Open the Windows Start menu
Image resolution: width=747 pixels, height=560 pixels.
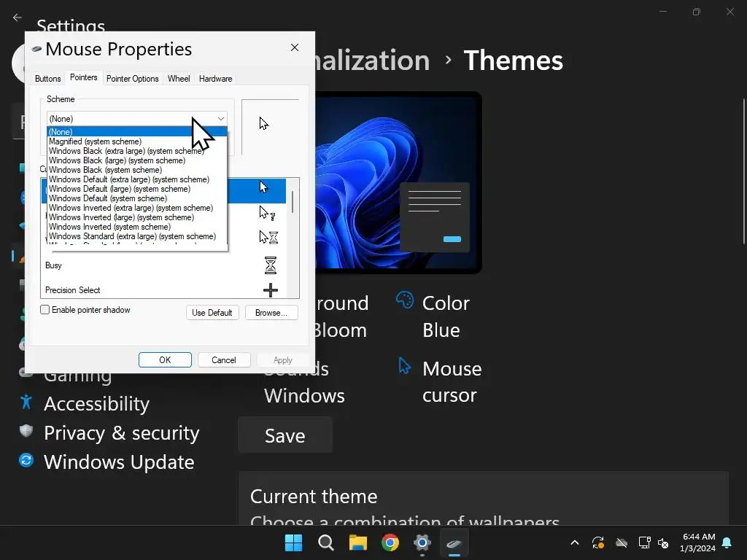pyautogui.click(x=293, y=542)
